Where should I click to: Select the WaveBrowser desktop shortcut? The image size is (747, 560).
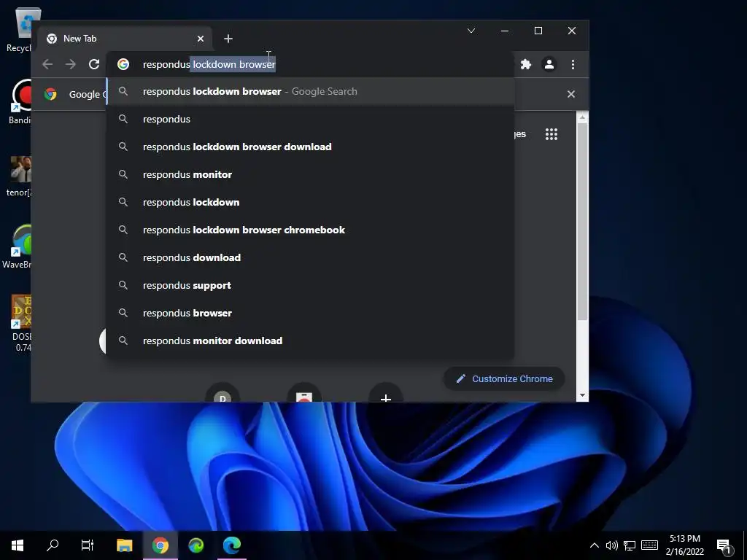click(18, 246)
